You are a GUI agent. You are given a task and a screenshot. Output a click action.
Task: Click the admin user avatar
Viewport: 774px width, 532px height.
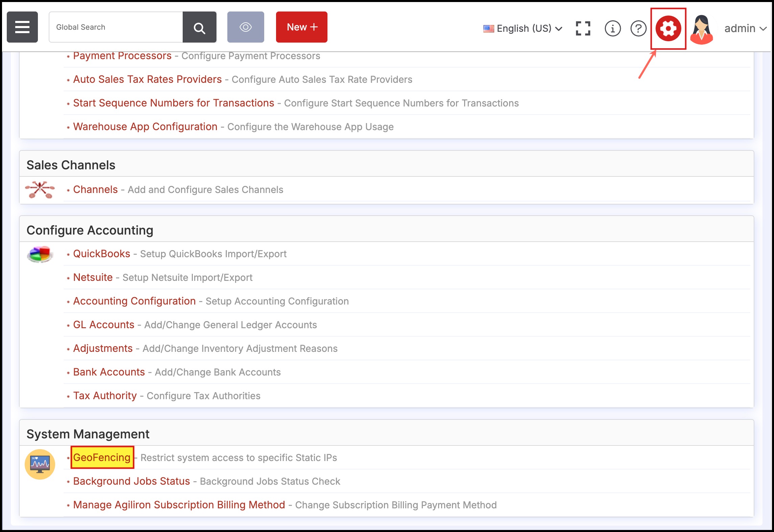pos(702,29)
